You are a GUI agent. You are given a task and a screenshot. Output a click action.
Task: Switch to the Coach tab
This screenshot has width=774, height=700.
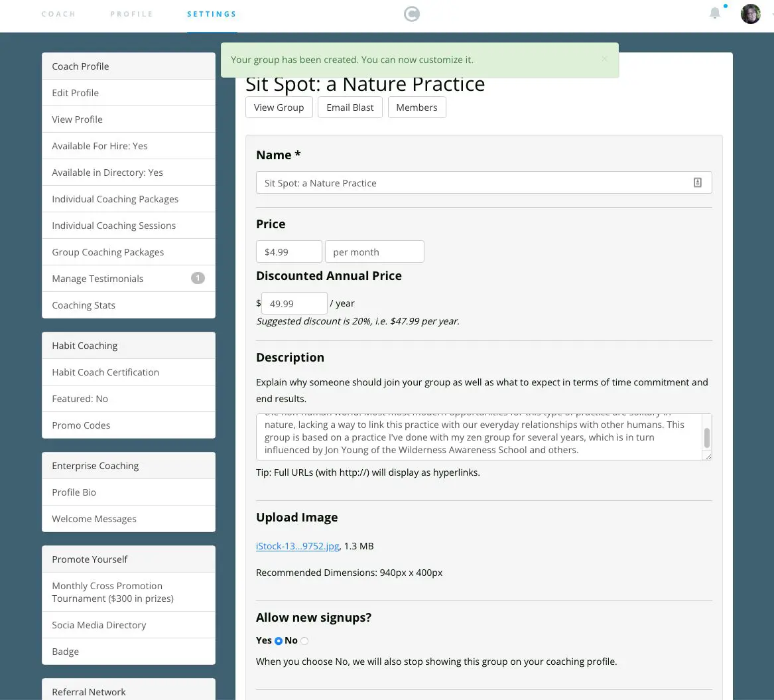pyautogui.click(x=59, y=14)
